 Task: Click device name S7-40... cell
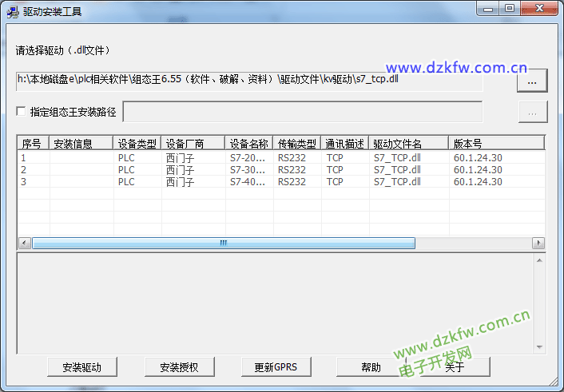coord(248,181)
